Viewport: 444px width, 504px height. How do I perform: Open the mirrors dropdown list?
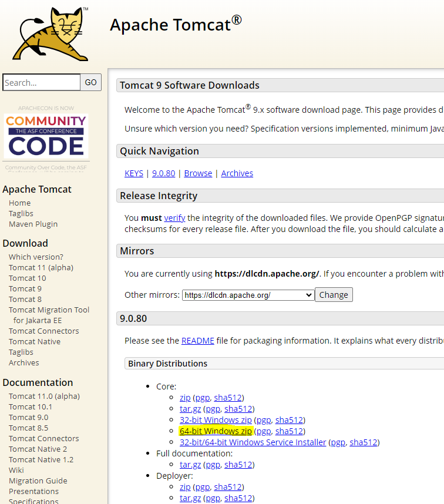click(x=248, y=295)
